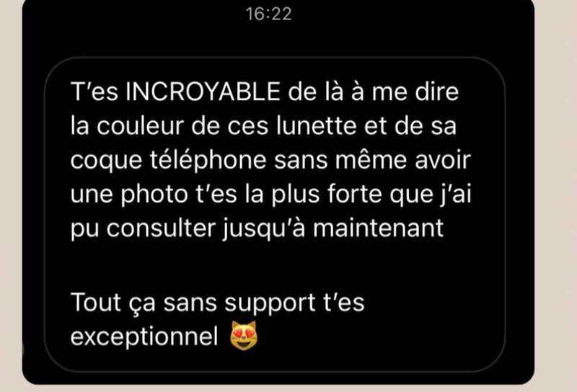Tap the word maintenant in the message
This screenshot has height=392, width=577.
(378, 228)
